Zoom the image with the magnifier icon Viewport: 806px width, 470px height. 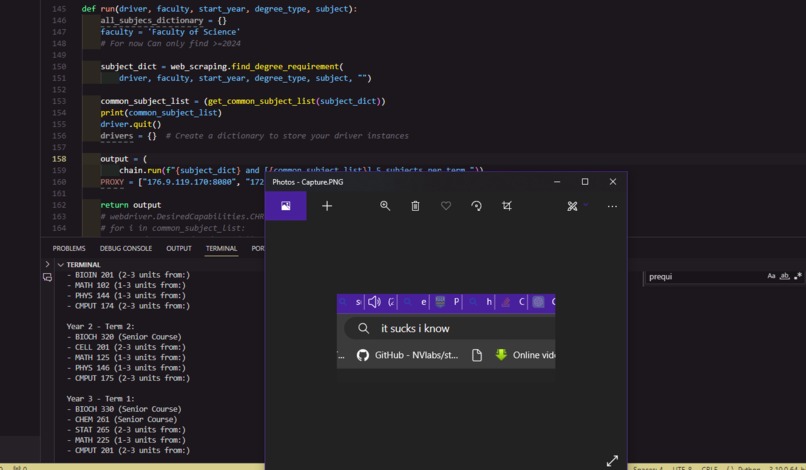click(385, 206)
